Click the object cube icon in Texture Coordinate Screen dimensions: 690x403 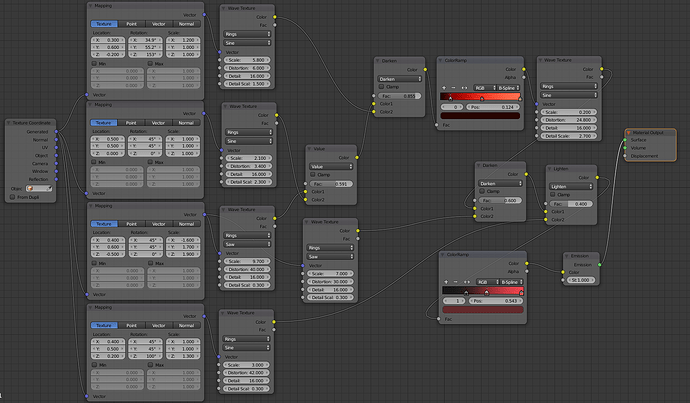coord(30,188)
